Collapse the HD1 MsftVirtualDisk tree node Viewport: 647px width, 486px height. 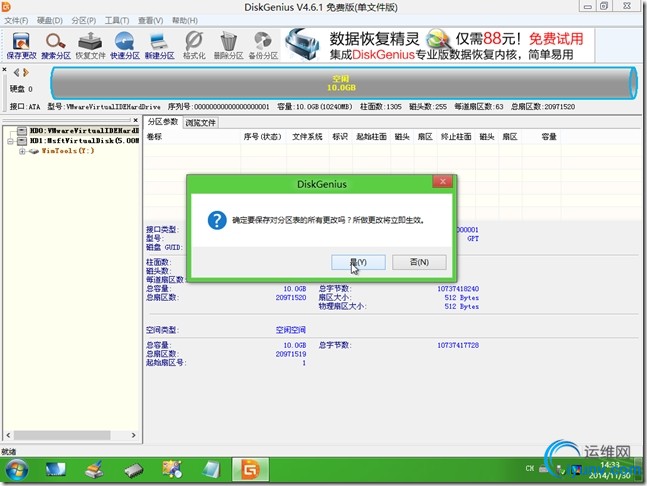[x=10, y=142]
